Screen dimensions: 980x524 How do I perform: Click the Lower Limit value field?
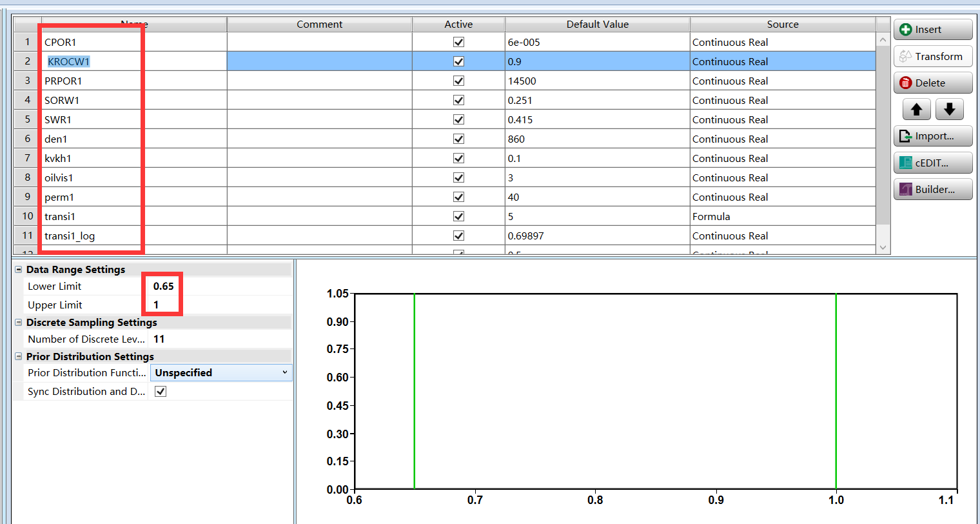pos(164,287)
